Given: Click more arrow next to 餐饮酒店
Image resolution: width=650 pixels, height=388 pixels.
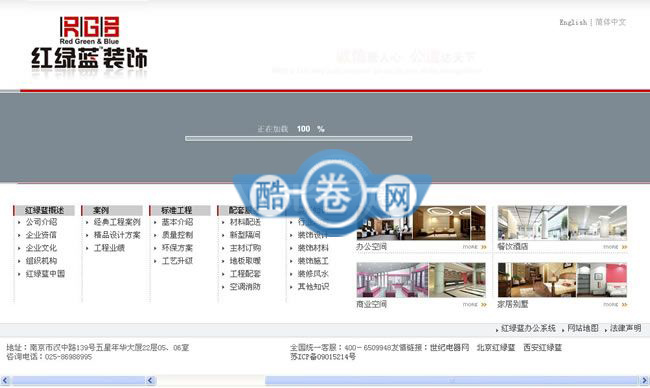Looking at the screenshot, I should tap(615, 247).
